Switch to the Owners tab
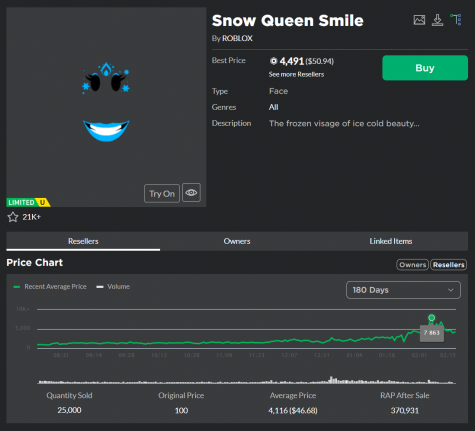This screenshot has width=475, height=431. pos(237,241)
